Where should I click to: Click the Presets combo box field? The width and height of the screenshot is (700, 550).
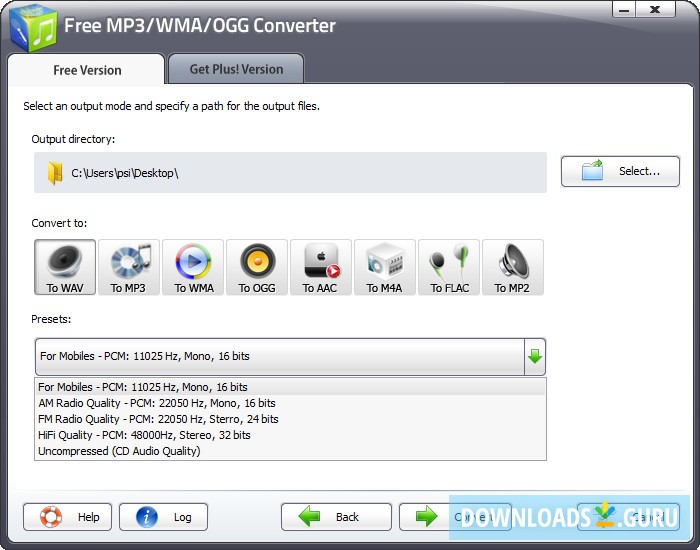(290, 357)
